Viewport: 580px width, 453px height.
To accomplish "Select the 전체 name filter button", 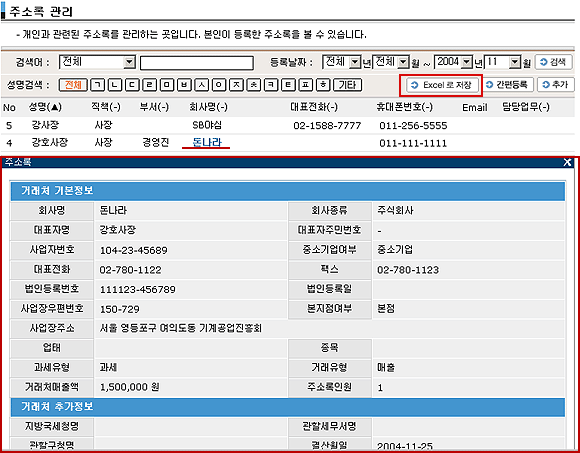I will pyautogui.click(x=73, y=85).
